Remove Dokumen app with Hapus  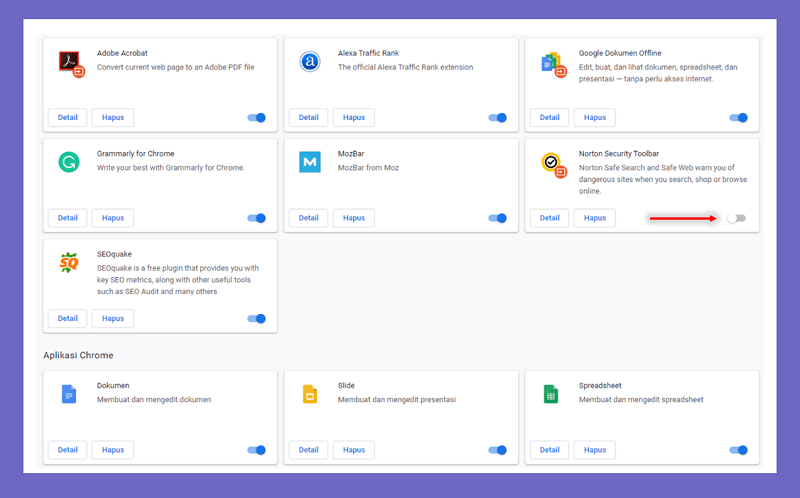(113, 450)
